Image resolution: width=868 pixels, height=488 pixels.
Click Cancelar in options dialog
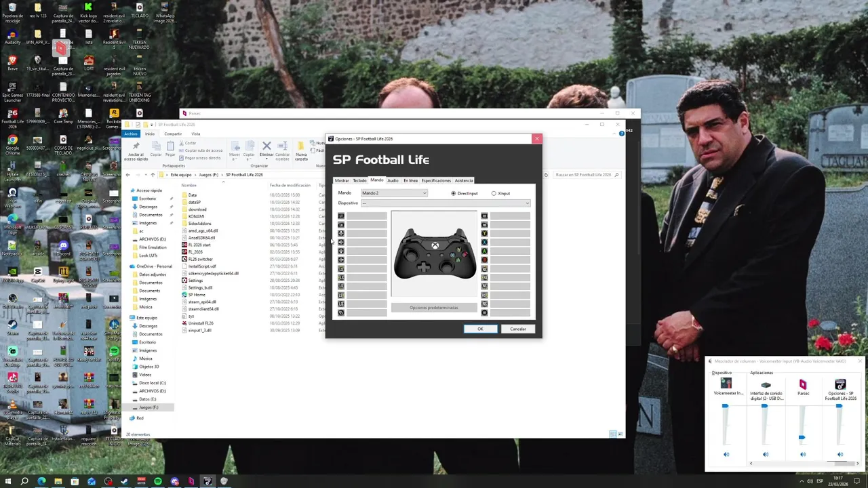click(518, 329)
